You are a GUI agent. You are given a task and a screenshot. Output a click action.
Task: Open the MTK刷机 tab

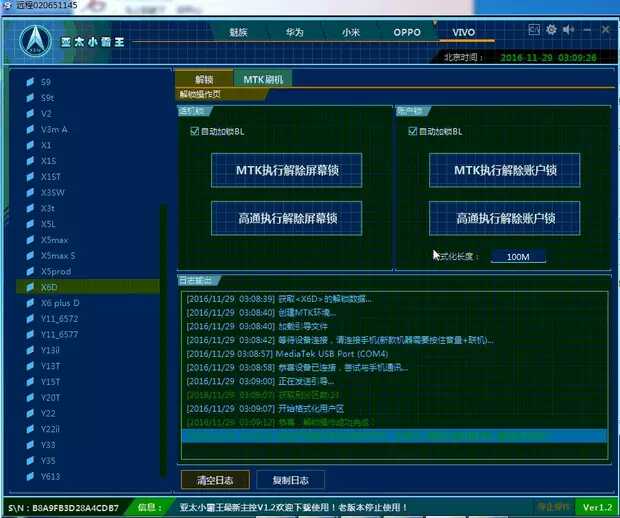(263, 78)
